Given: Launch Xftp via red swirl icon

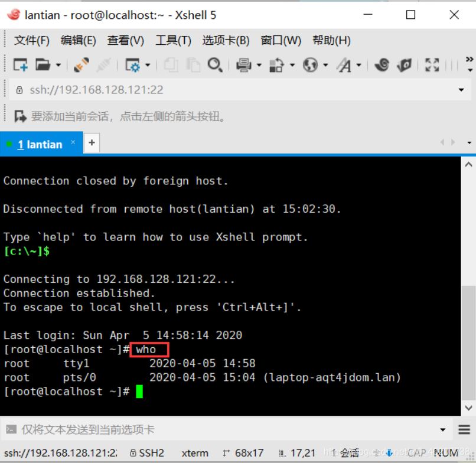Looking at the screenshot, I should (382, 65).
